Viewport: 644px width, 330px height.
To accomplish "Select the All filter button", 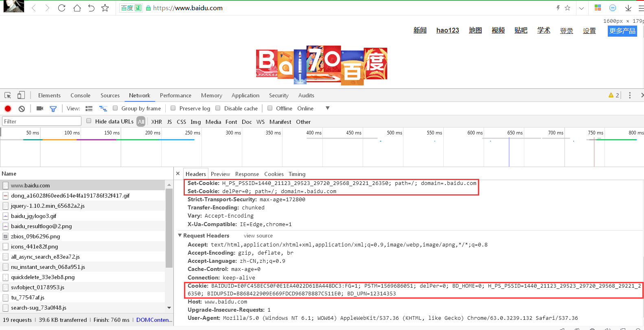I will [x=141, y=121].
